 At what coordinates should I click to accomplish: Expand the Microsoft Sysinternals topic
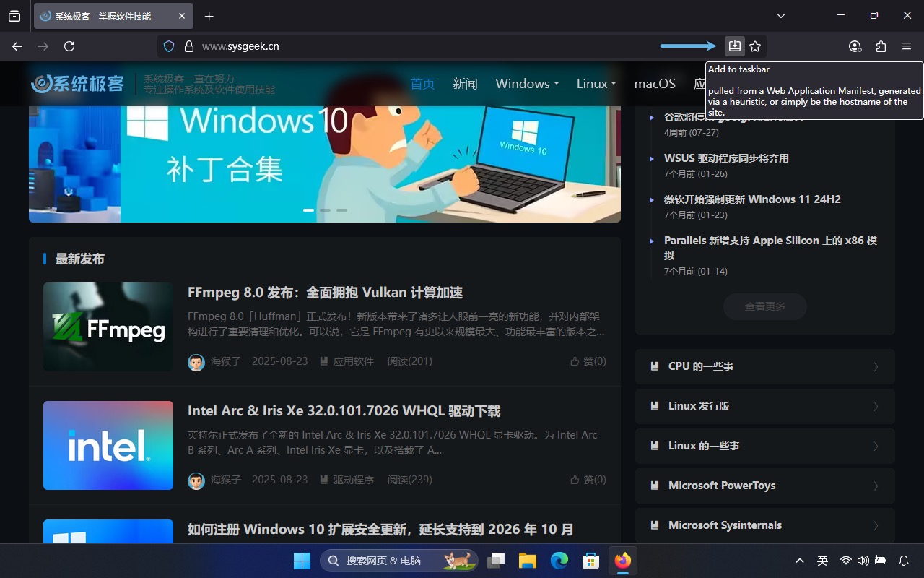765,525
